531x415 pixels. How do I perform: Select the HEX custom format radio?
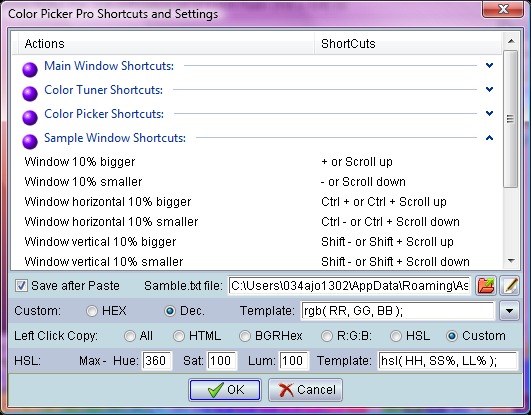pos(92,311)
